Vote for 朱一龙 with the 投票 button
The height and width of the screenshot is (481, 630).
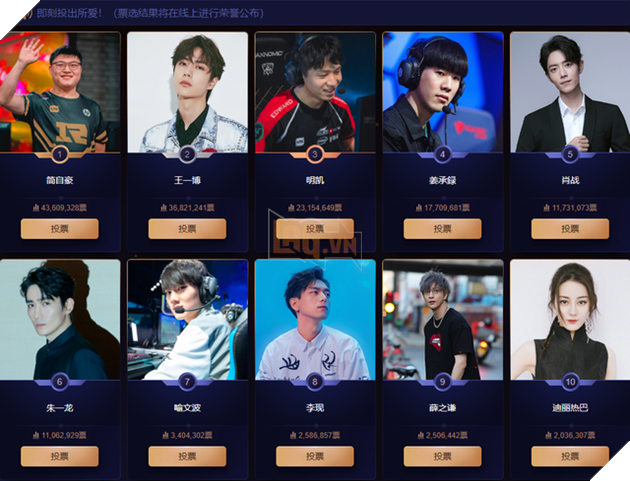click(x=59, y=456)
